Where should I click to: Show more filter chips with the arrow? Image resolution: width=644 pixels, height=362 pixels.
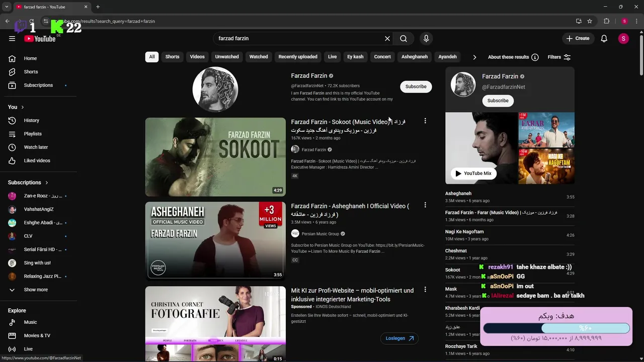[474, 57]
